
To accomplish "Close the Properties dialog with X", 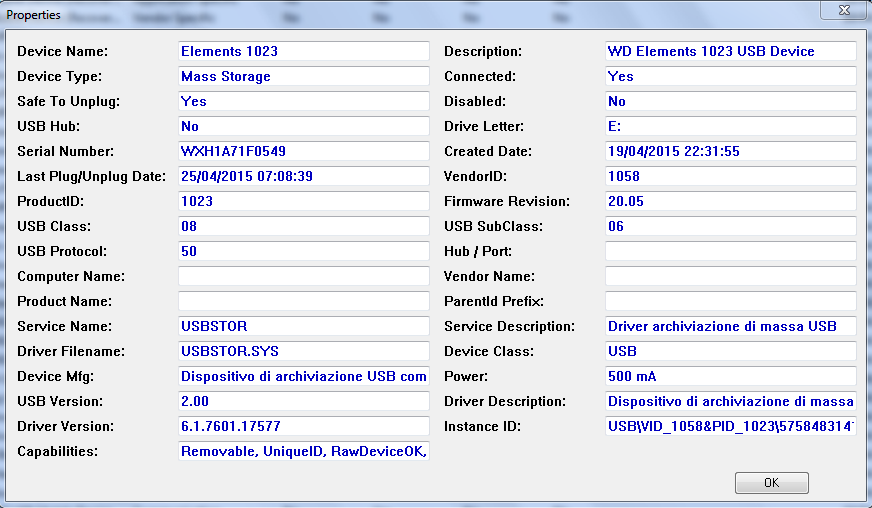I will (844, 10).
